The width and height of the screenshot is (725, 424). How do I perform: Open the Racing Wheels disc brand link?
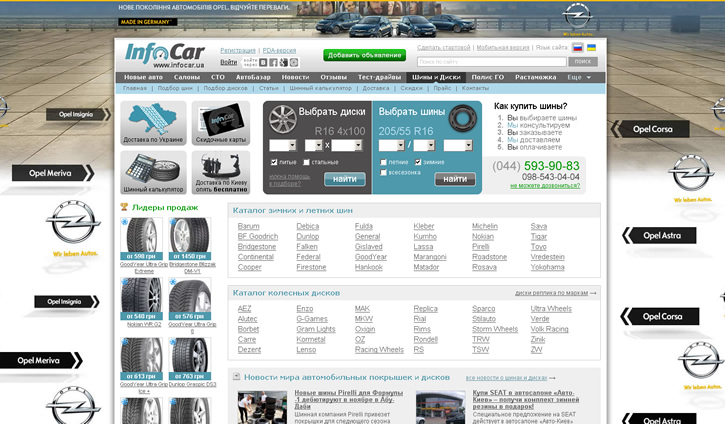tap(379, 350)
